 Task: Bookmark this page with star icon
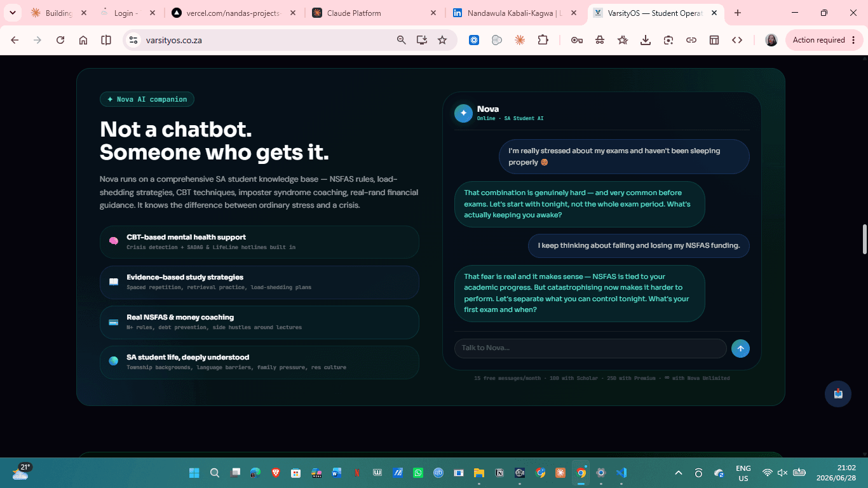pyautogui.click(x=442, y=40)
